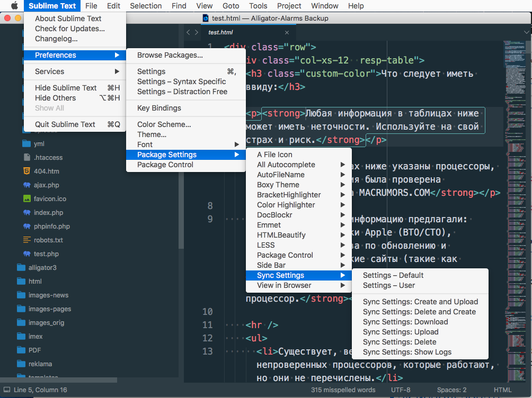Open Settings – Syntax Specific
This screenshot has height=398, width=532.
click(186, 82)
